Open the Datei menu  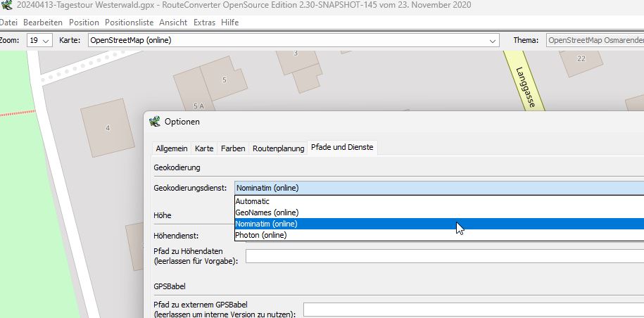[x=8, y=23]
